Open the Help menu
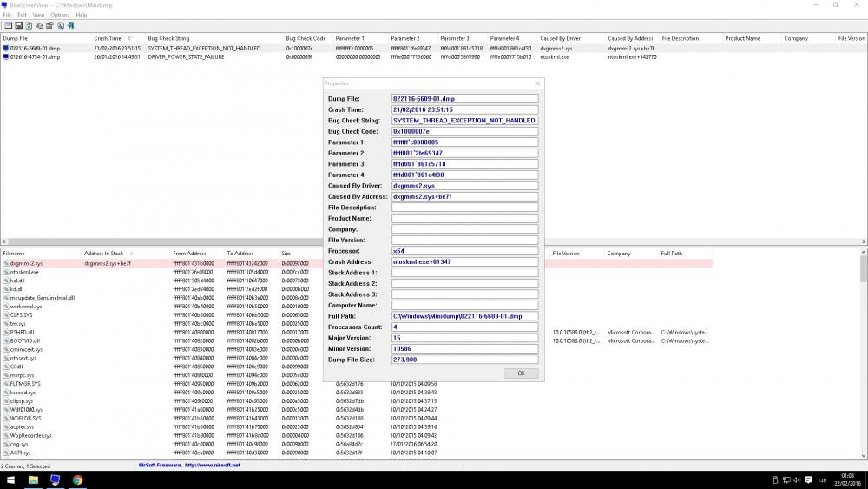The image size is (868, 489). point(82,15)
